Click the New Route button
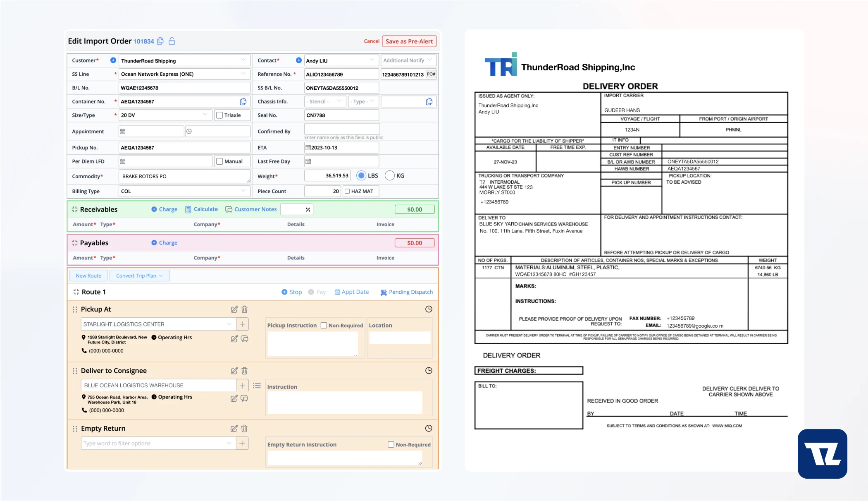The width and height of the screenshot is (868, 501). click(x=88, y=276)
